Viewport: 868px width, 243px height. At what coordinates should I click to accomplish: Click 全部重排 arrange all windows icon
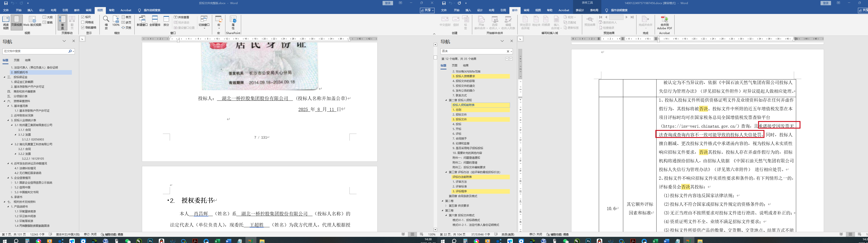pos(155,21)
